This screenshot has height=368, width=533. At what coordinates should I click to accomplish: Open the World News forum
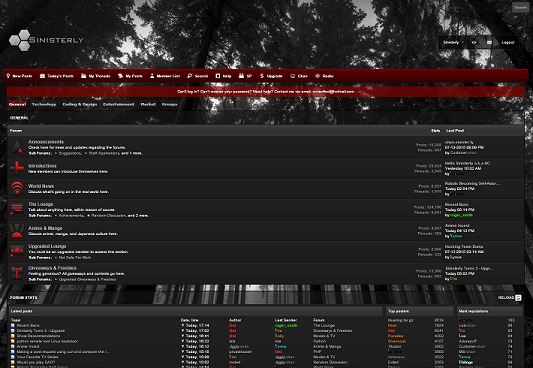pyautogui.click(x=41, y=186)
